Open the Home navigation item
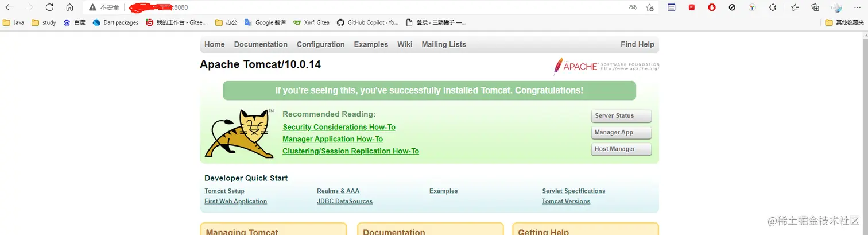Screen dimensions: 868x235 [215, 44]
